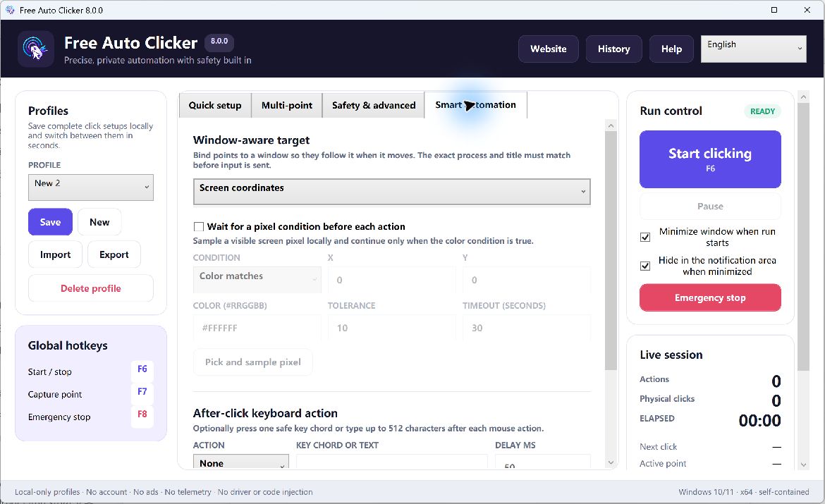Click the TOLERANCE input field
Image resolution: width=825 pixels, height=504 pixels.
click(x=391, y=328)
